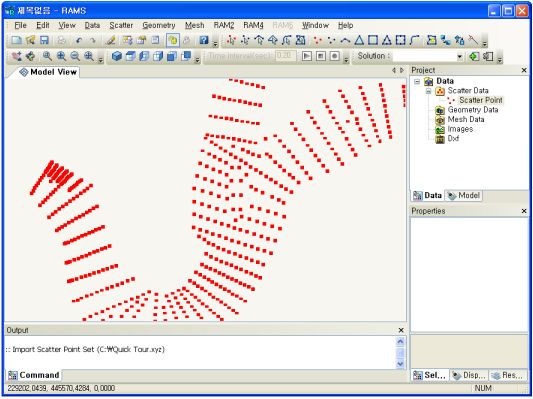Viewport: 533px width, 399px height.
Task: Open the Scatter menu
Action: pyautogui.click(x=121, y=25)
